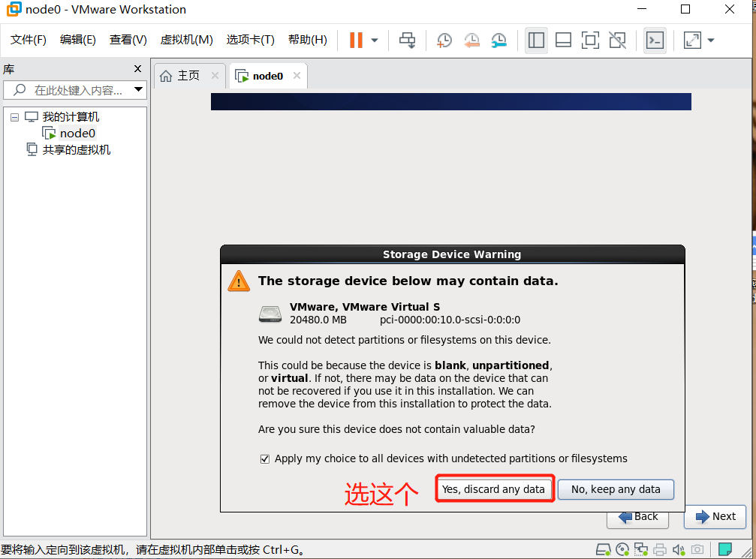Select 我的计算机 in the library tree
This screenshot has width=756, height=559.
[x=71, y=116]
